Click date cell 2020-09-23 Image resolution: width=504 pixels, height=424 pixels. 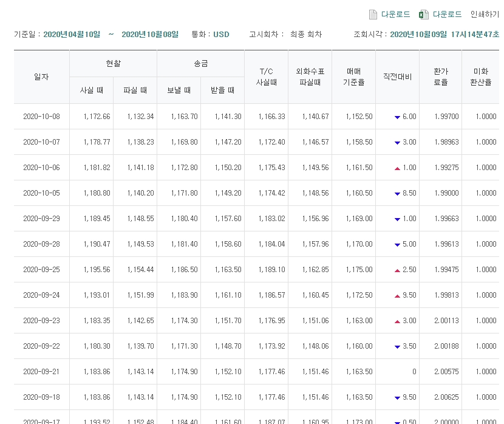(x=41, y=321)
